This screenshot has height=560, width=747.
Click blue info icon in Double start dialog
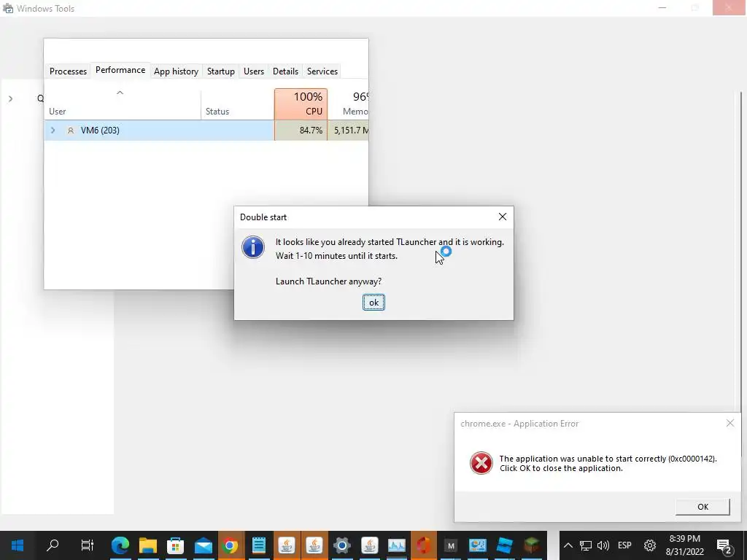[253, 247]
